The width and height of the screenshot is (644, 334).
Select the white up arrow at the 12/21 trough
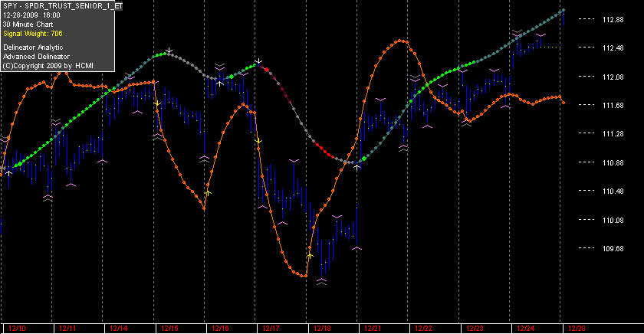[357, 166]
